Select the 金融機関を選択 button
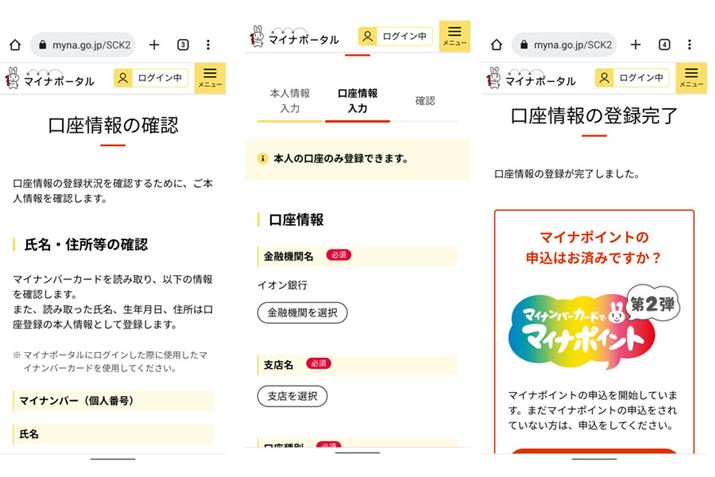Image resolution: width=715 pixels, height=477 pixels. coord(302,313)
